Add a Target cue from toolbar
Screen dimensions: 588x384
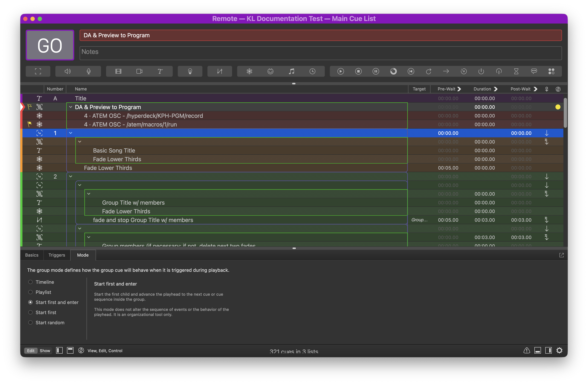tap(464, 71)
